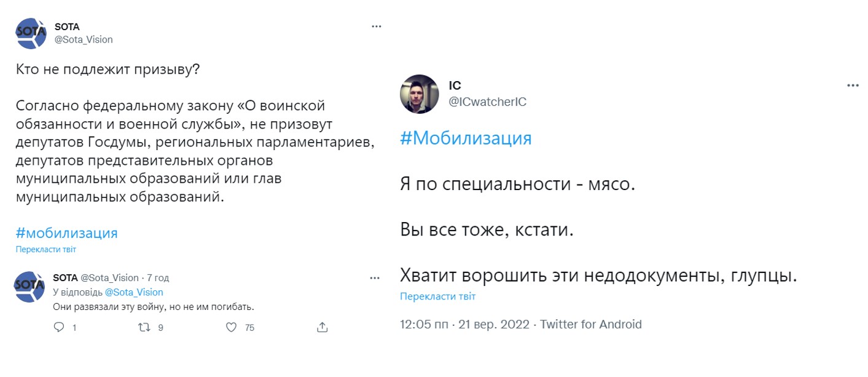This screenshot has width=868, height=377.
Task: Click the "7 год" timestamp on SOTA's reply
Action: [158, 278]
